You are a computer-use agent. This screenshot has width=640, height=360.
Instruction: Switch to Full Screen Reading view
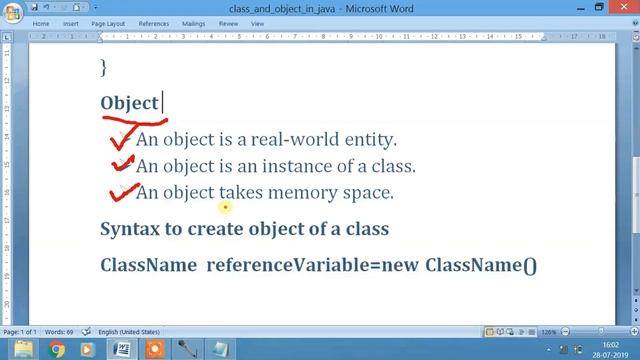pyautogui.click(x=500, y=332)
